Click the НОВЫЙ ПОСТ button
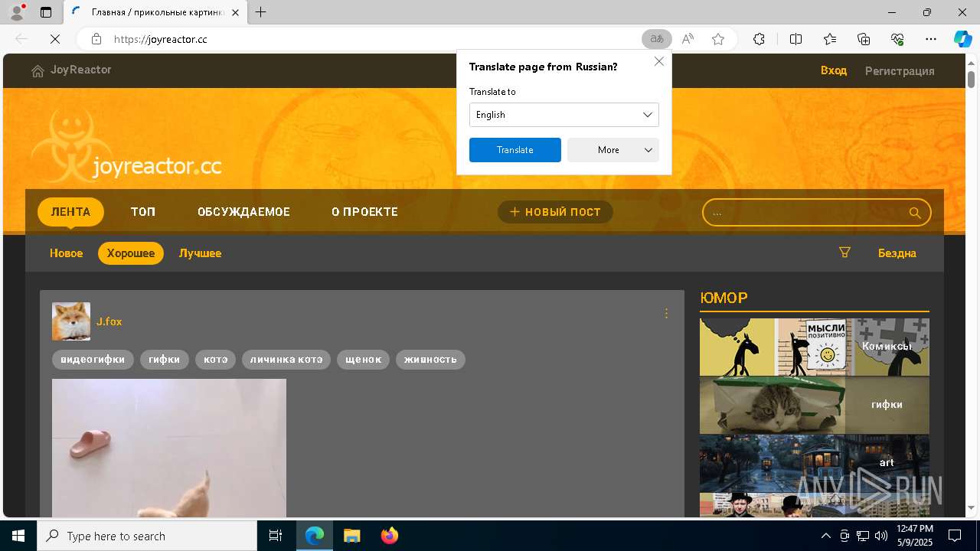The height and width of the screenshot is (551, 980). click(x=555, y=212)
